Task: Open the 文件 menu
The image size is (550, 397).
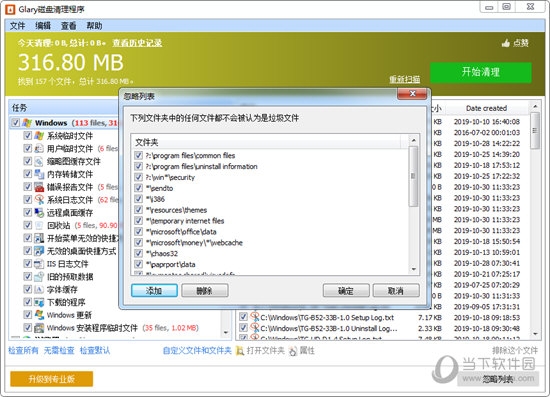Action: (x=17, y=26)
